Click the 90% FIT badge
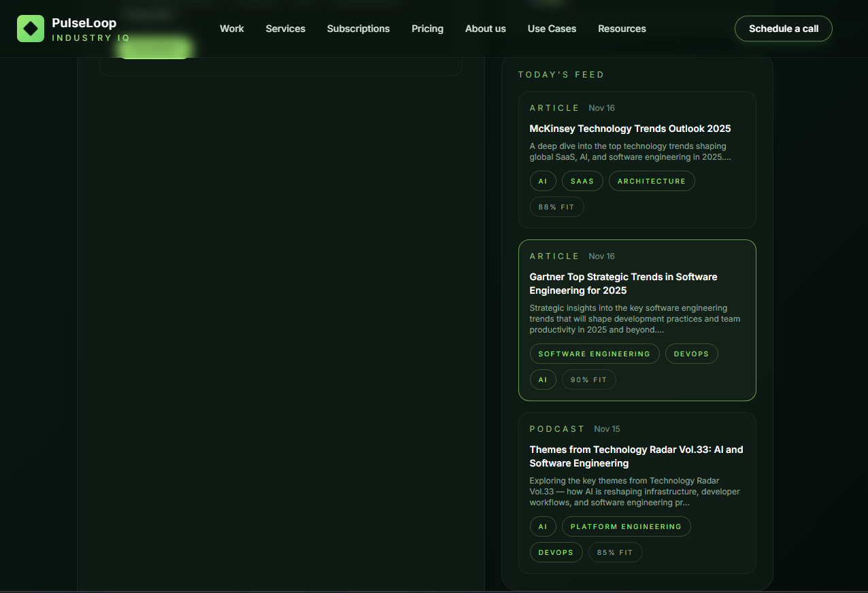 589,379
